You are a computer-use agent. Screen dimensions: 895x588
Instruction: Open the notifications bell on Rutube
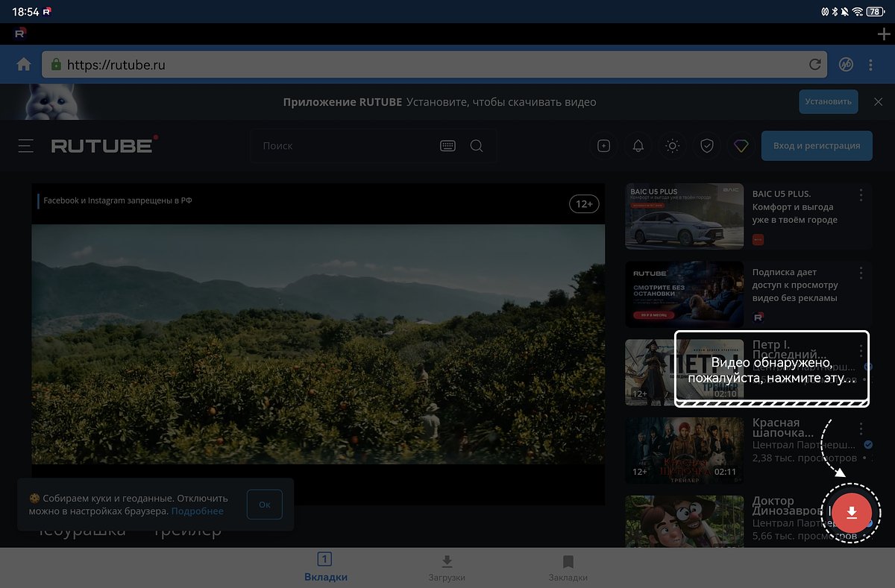pyautogui.click(x=638, y=146)
